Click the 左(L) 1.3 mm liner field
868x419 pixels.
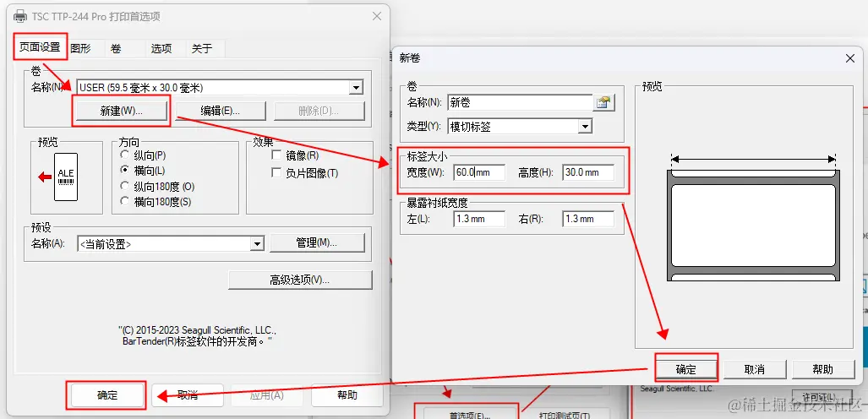tap(479, 219)
